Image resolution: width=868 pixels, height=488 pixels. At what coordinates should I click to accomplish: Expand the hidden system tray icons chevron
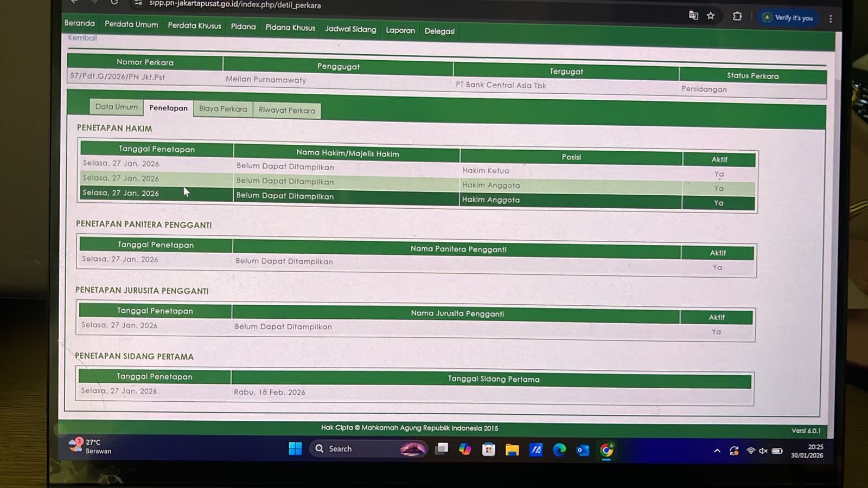click(717, 451)
